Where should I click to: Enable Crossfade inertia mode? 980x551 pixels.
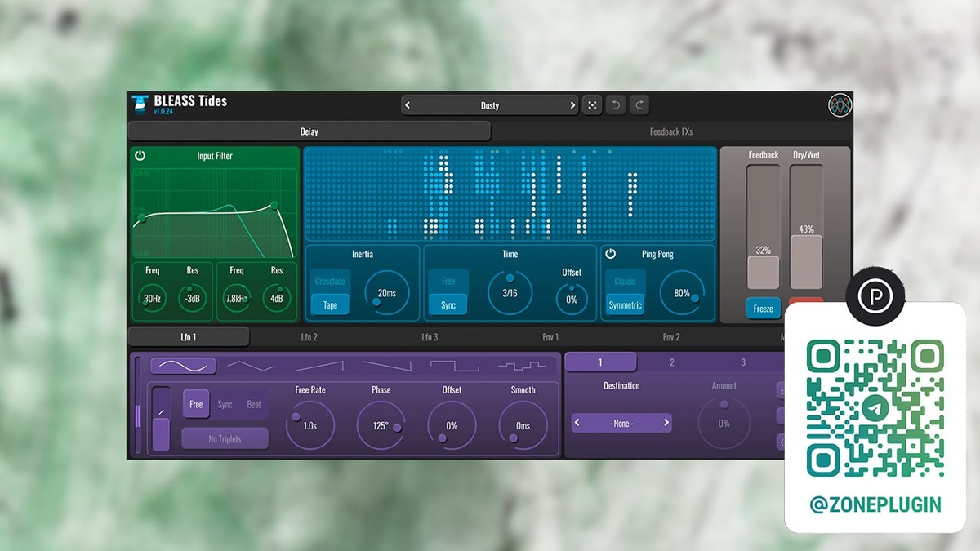click(x=330, y=281)
